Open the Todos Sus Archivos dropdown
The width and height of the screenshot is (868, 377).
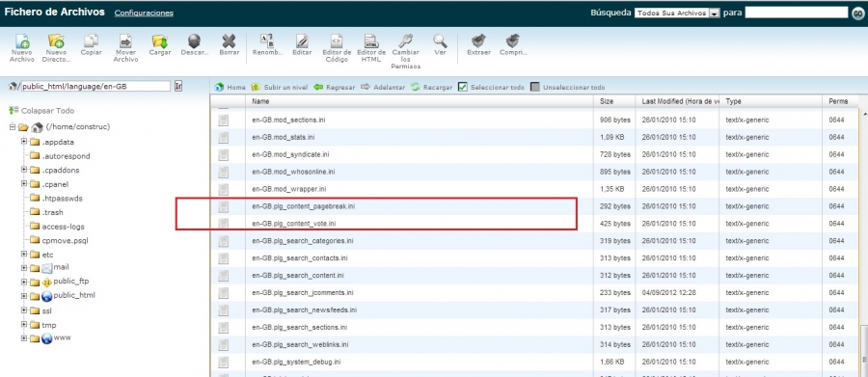point(677,13)
